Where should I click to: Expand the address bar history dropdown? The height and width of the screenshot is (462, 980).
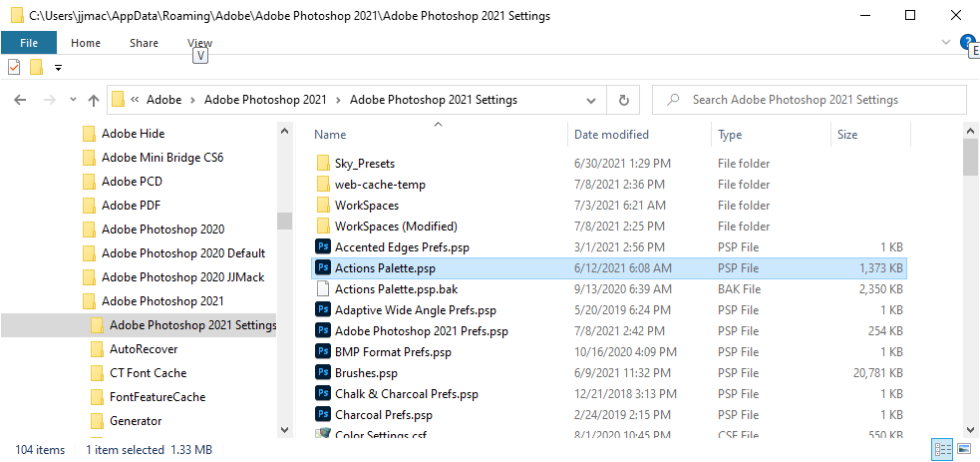[x=591, y=100]
